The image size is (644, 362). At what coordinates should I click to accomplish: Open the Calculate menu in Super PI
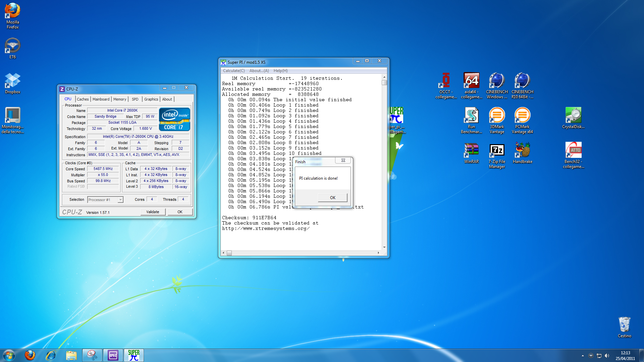[x=234, y=71]
